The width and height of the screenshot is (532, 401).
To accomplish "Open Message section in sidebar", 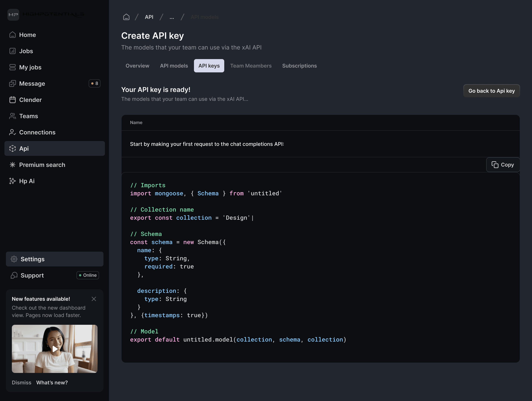I will coord(32,83).
